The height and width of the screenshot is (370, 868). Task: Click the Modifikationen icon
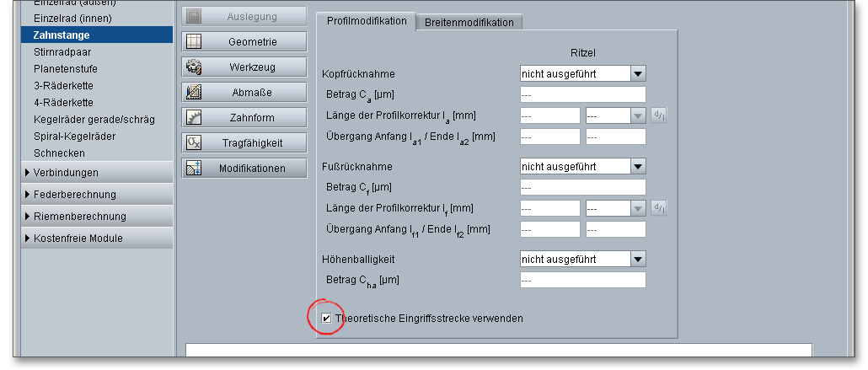(x=194, y=168)
